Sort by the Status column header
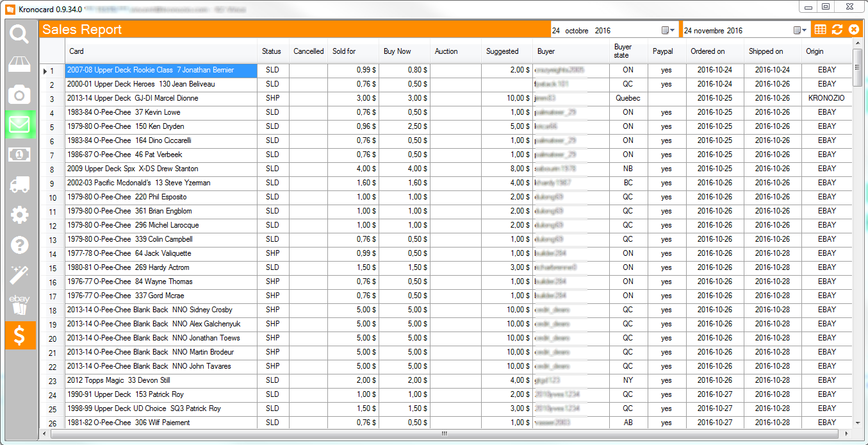This screenshot has width=868, height=445. point(273,51)
